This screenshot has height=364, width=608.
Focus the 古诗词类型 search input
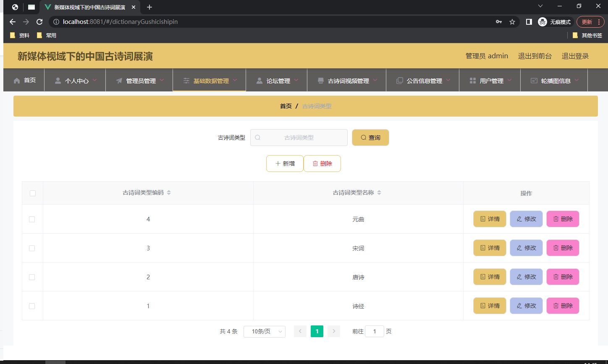pos(299,138)
